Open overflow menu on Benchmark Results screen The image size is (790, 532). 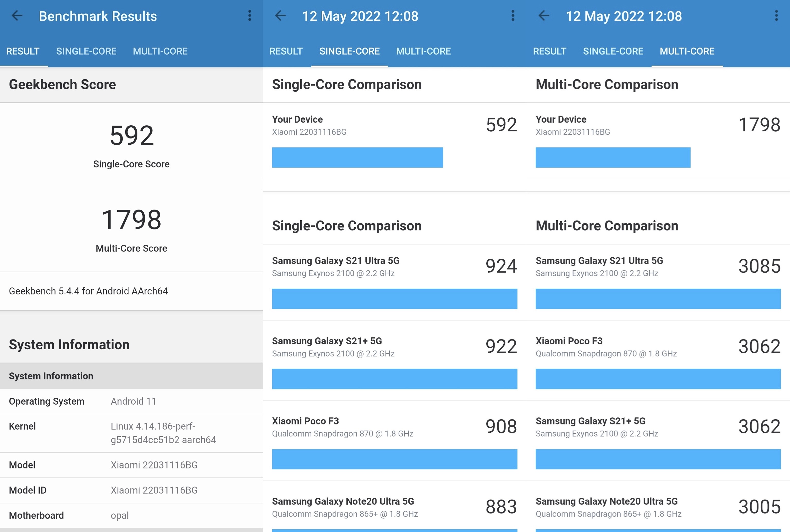[250, 16]
